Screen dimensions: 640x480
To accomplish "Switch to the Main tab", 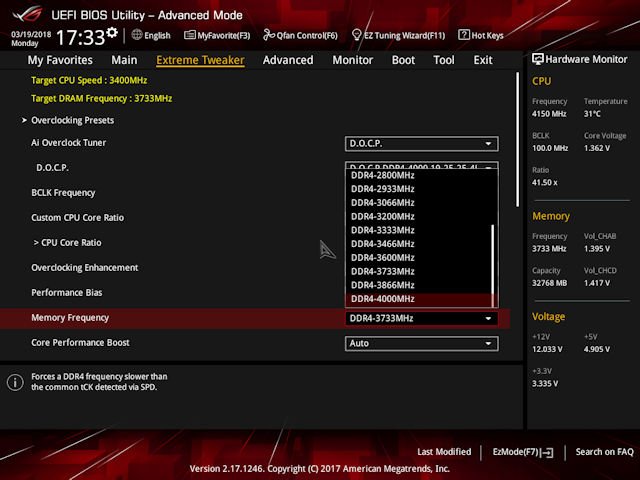I will click(x=124, y=60).
